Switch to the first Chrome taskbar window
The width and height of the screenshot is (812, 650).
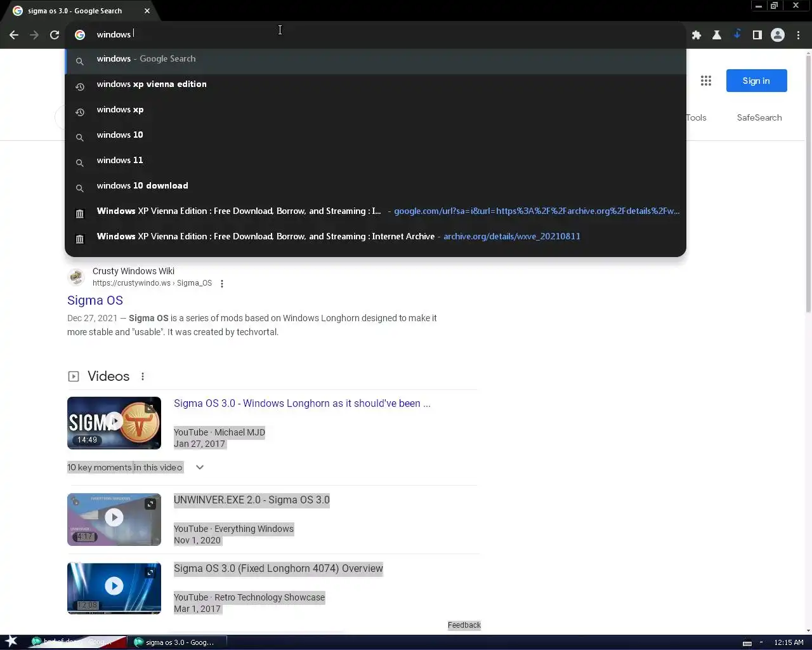tap(77, 642)
